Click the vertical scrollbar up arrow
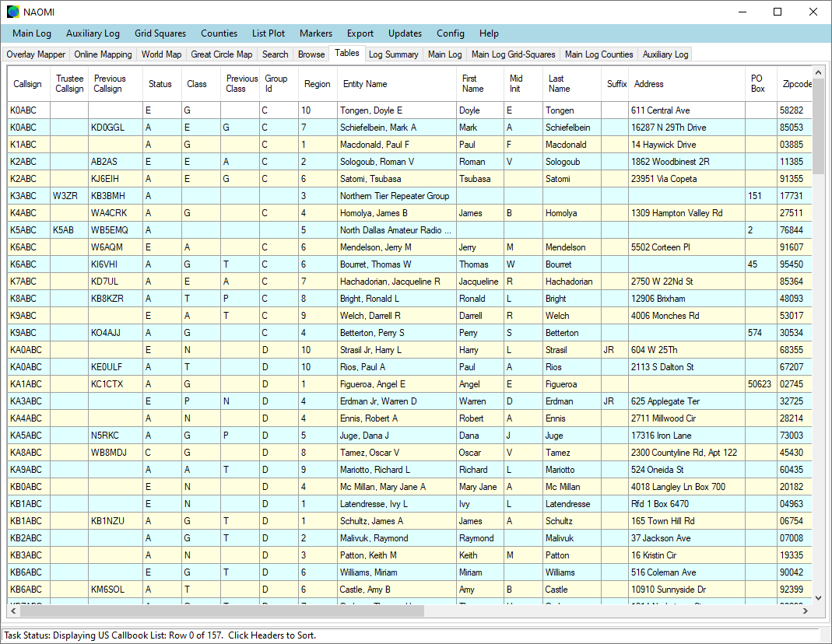832x644 pixels. point(818,72)
